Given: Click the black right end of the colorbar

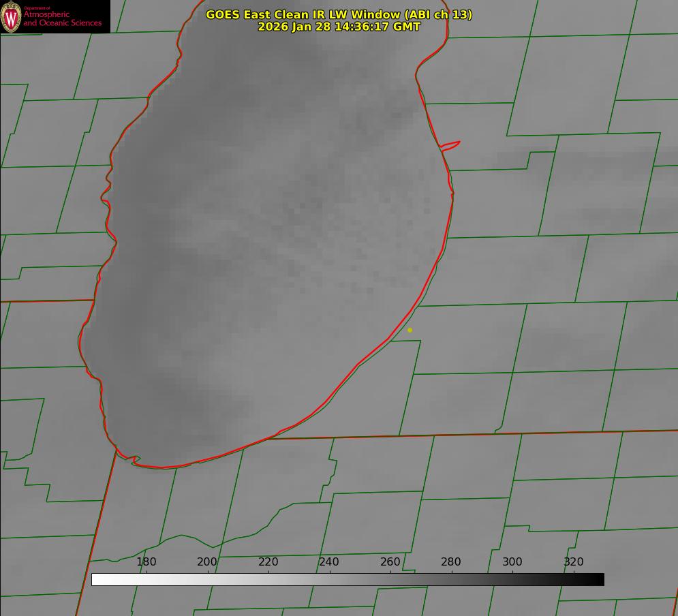Looking at the screenshot, I should (x=599, y=580).
